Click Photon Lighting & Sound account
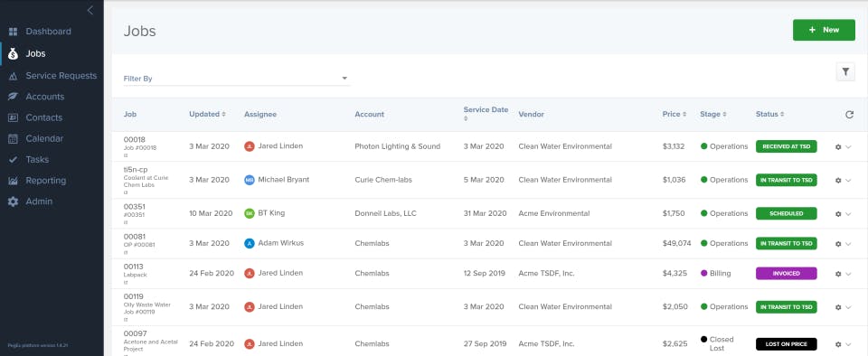This screenshot has height=356, width=868. point(398,146)
